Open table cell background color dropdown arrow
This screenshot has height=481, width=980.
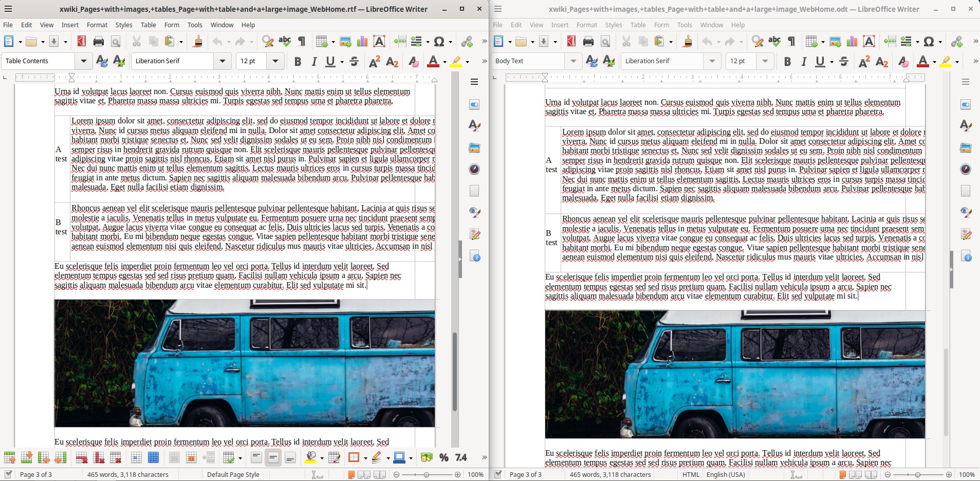tap(321, 458)
